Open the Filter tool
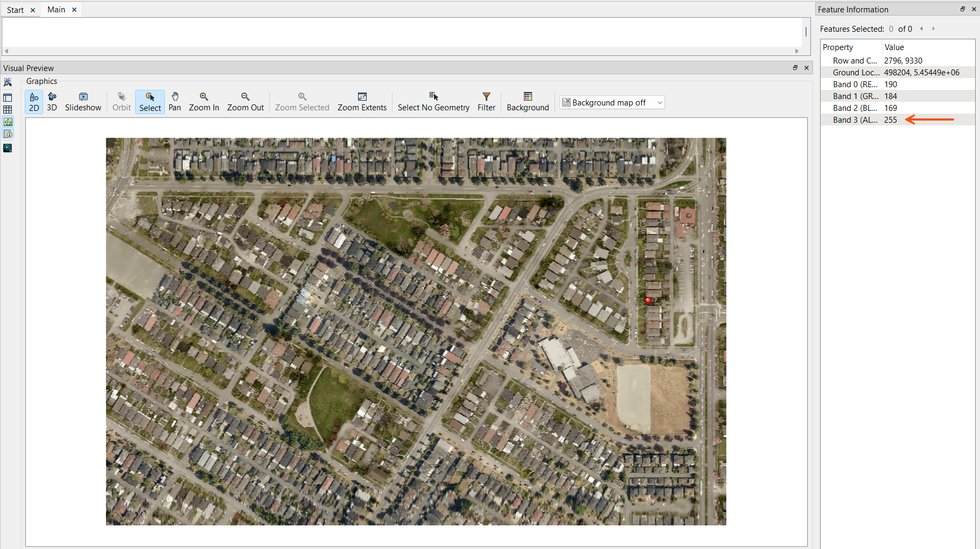 coord(486,102)
